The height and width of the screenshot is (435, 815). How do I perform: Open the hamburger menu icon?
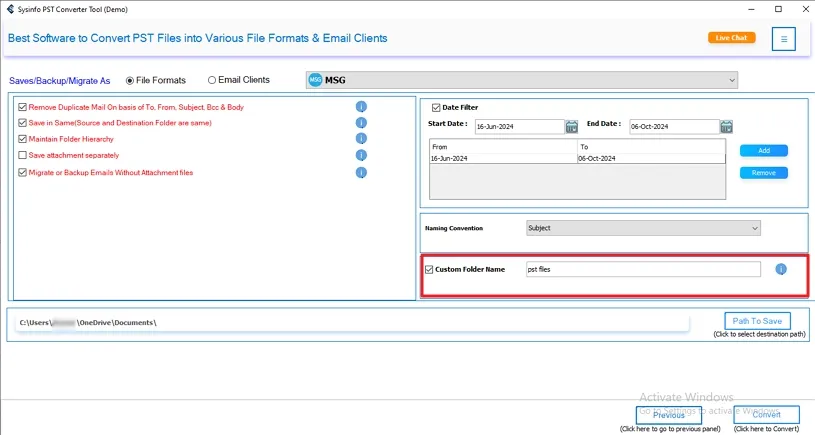(784, 39)
